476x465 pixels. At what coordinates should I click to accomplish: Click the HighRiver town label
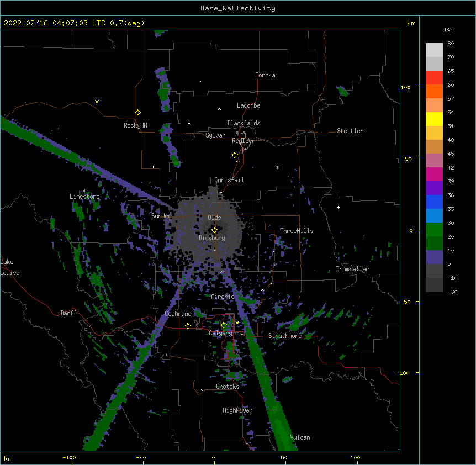tap(237, 410)
